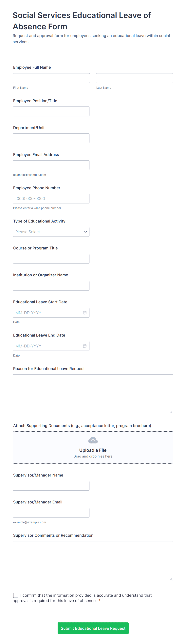Click the Employee Email Address field
Image resolution: width=184 pixels, height=644 pixels.
click(51, 165)
